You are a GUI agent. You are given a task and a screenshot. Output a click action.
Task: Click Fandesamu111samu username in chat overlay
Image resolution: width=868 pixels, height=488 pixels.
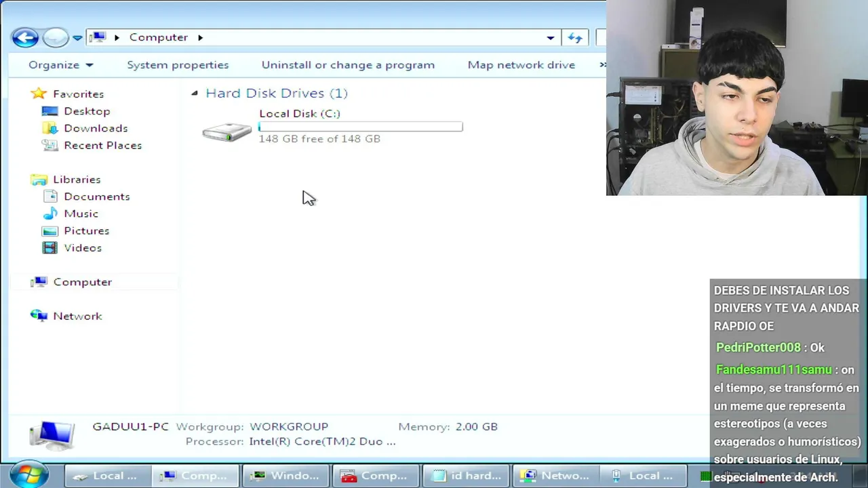tap(774, 369)
